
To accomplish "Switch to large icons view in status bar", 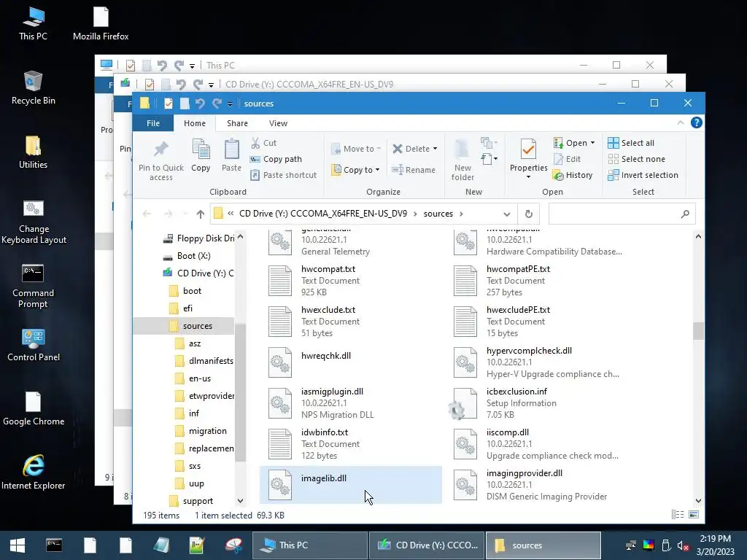I will pos(694,515).
